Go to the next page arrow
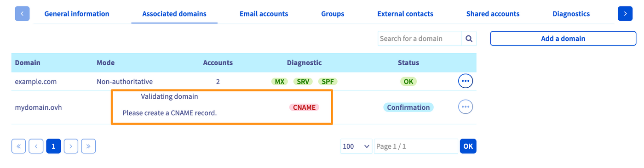This screenshot has width=644, height=168. pos(71,146)
